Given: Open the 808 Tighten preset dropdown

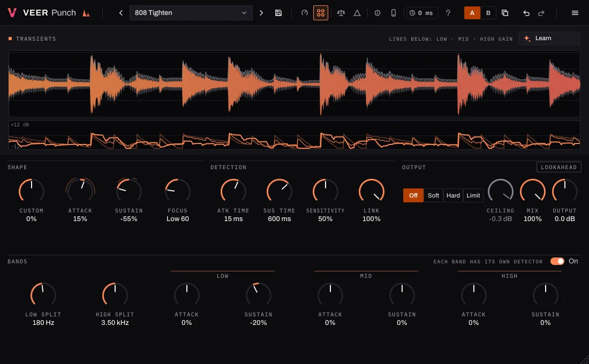Looking at the screenshot, I should click(191, 13).
